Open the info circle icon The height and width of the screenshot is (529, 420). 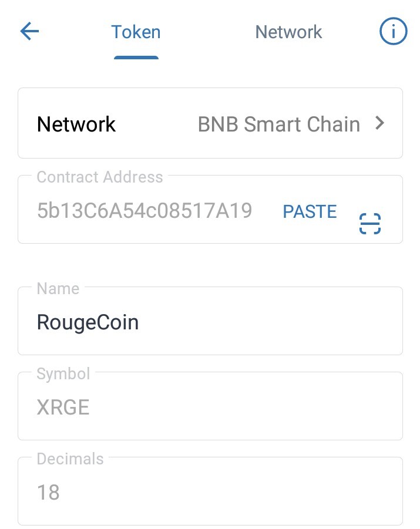pyautogui.click(x=394, y=31)
